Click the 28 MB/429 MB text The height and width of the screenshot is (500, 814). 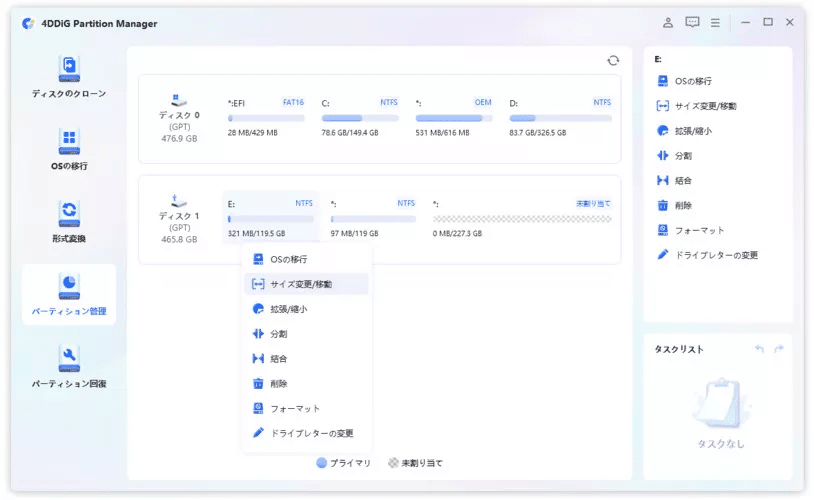(253, 133)
